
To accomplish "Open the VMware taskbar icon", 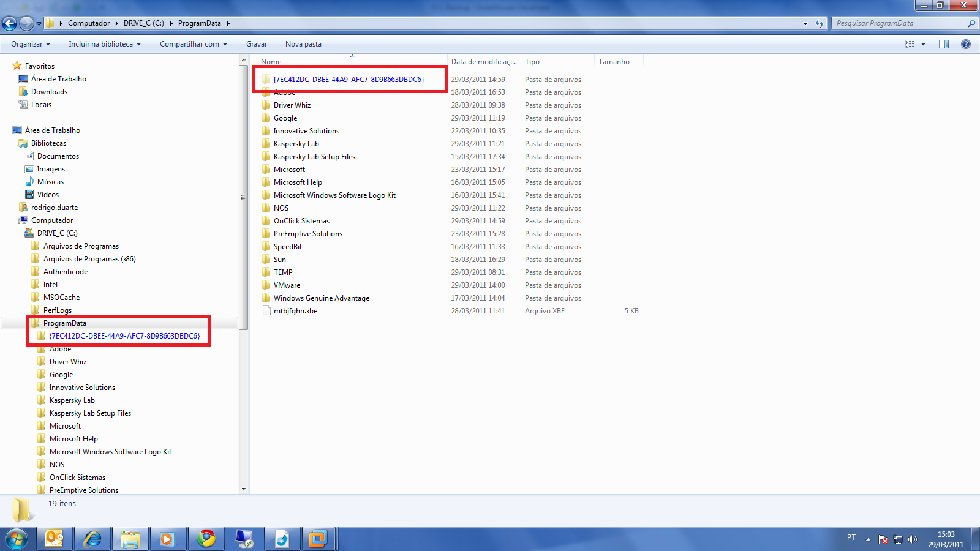I will pyautogui.click(x=318, y=539).
